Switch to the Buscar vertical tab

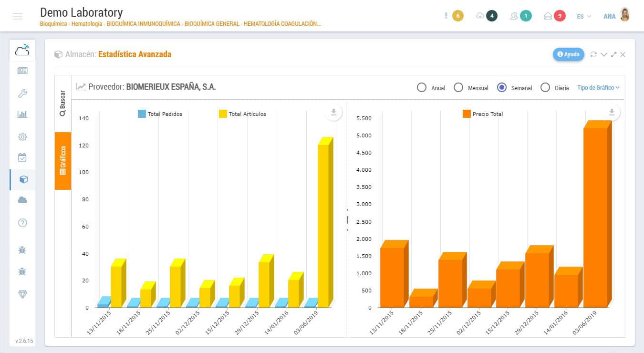pos(63,104)
